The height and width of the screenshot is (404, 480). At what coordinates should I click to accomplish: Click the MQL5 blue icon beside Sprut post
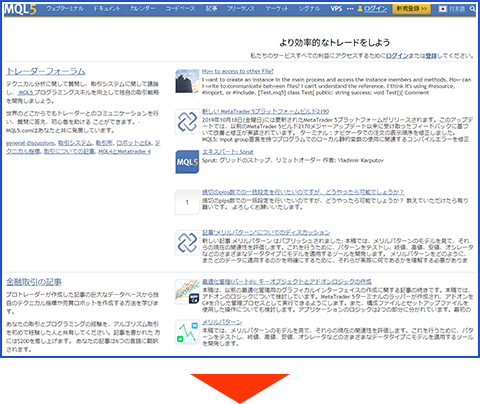click(x=187, y=162)
